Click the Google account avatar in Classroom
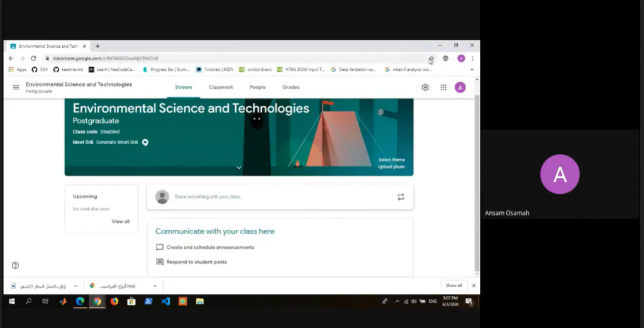This screenshot has height=328, width=644. [x=460, y=88]
